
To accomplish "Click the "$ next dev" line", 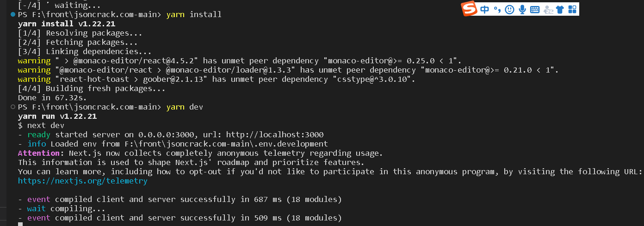I will [x=41, y=126].
